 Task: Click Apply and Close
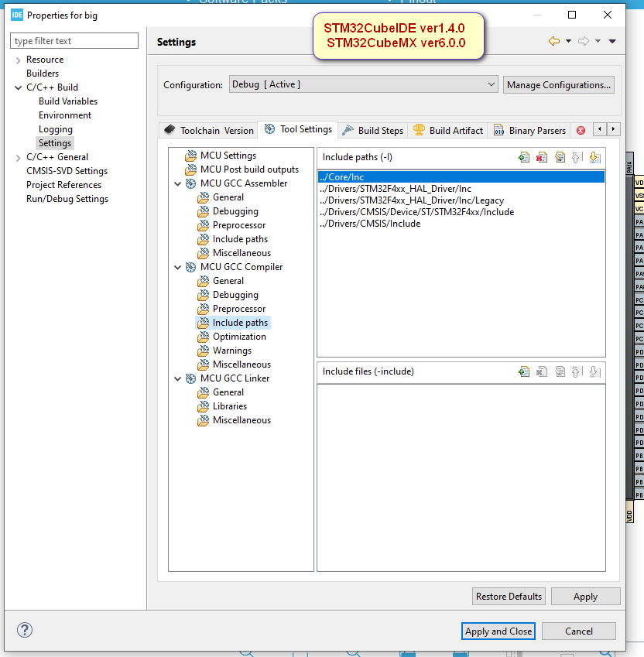pyautogui.click(x=498, y=631)
